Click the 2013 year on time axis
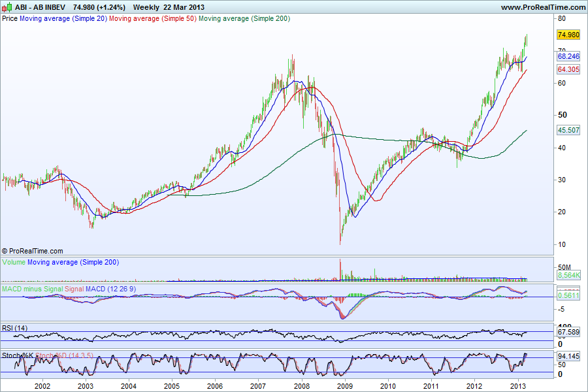The image size is (588, 392). coord(518,386)
